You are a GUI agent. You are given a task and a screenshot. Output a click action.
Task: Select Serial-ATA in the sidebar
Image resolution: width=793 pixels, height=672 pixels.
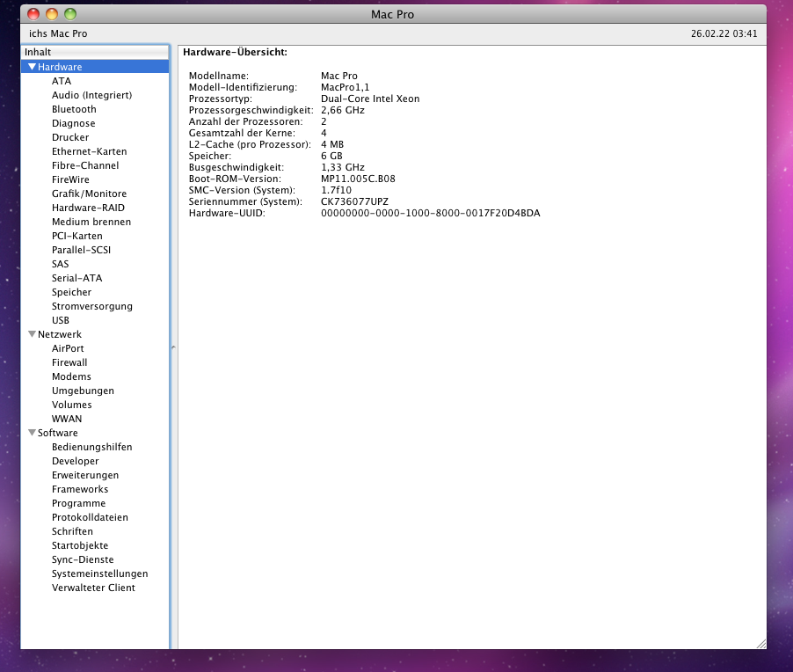[76, 278]
